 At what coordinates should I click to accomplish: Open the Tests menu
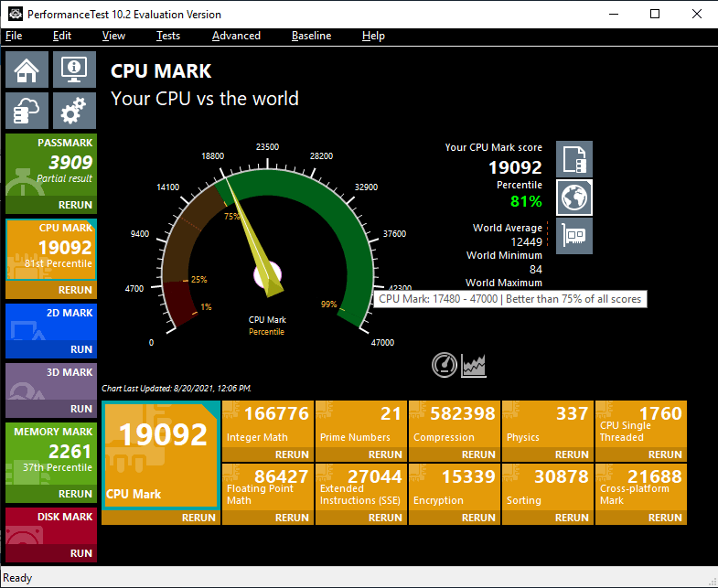(x=168, y=36)
